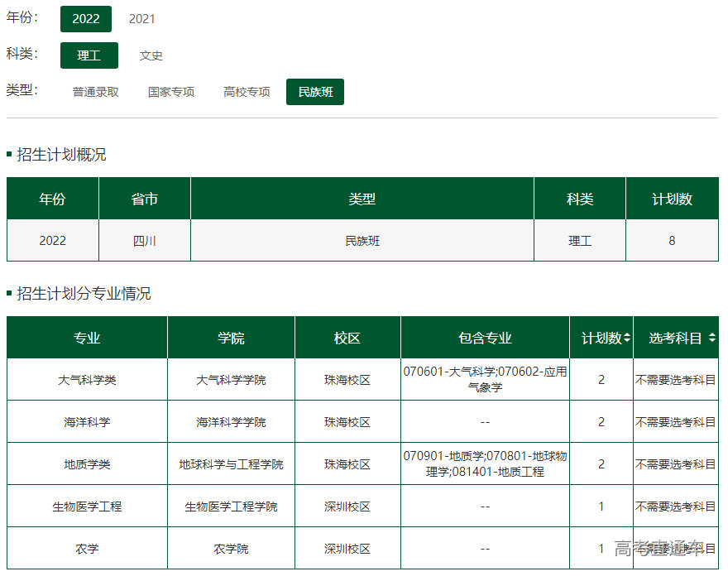728x581 pixels.
Task: Click the 四川 province cell in overview table
Action: pyautogui.click(x=145, y=241)
